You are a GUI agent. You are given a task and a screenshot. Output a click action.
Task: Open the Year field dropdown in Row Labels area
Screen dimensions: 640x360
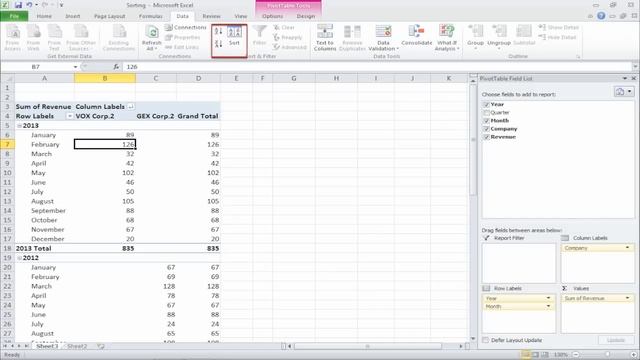click(548, 298)
